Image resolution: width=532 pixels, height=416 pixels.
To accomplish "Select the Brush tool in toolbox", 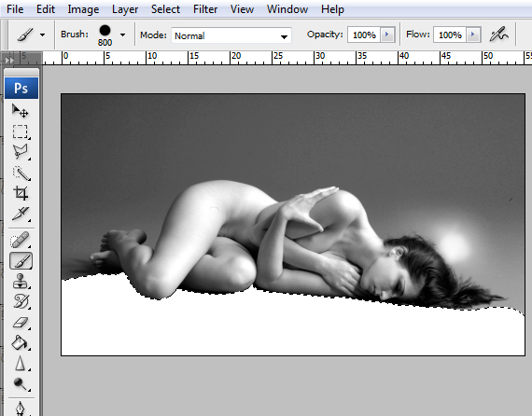I will 21,261.
